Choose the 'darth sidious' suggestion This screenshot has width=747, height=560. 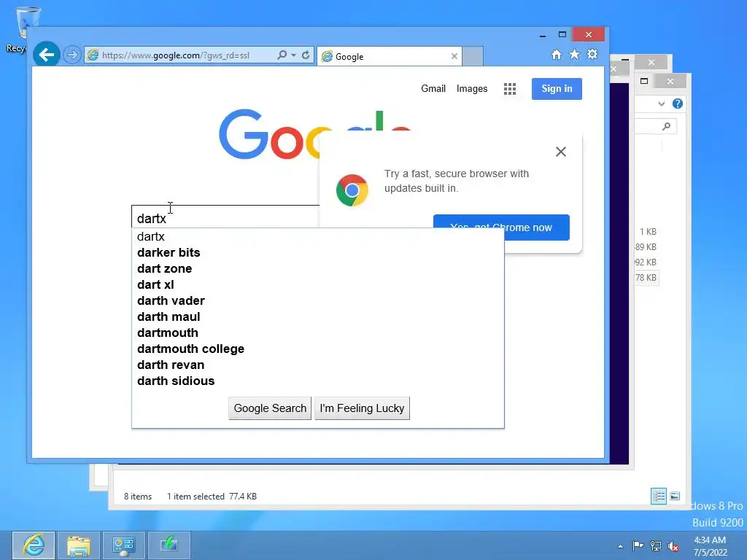(x=318, y=381)
